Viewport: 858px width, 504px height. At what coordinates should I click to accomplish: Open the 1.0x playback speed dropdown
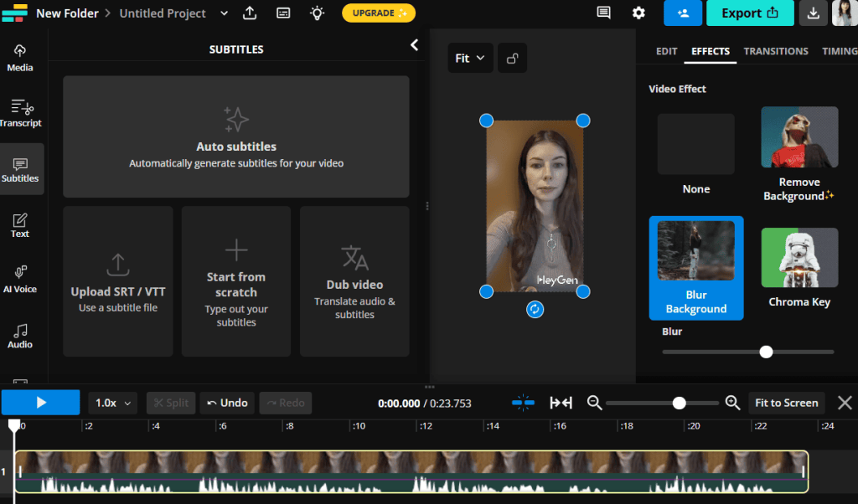click(112, 403)
